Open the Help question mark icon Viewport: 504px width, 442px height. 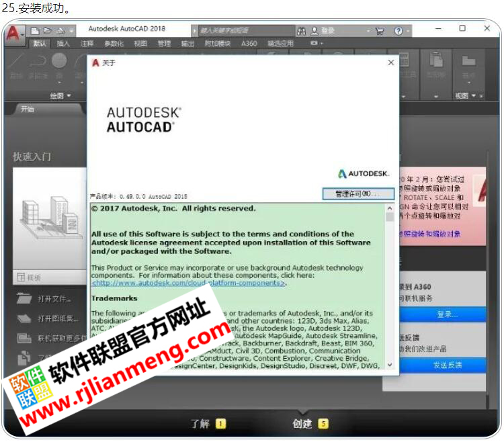click(x=398, y=30)
